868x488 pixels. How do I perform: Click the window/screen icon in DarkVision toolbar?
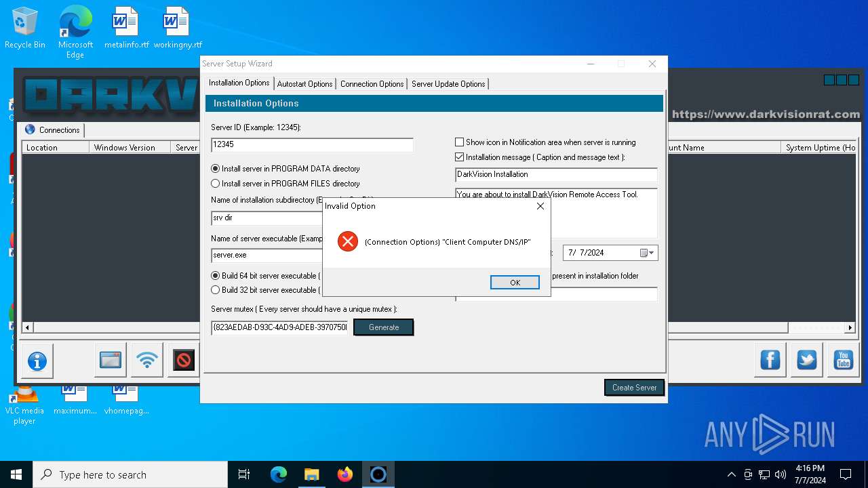coord(110,360)
